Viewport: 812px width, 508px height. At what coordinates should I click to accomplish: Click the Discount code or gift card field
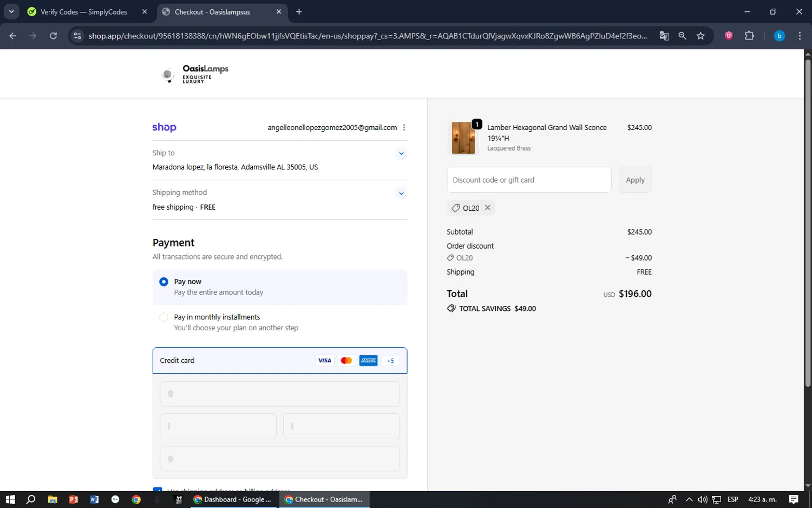click(528, 180)
